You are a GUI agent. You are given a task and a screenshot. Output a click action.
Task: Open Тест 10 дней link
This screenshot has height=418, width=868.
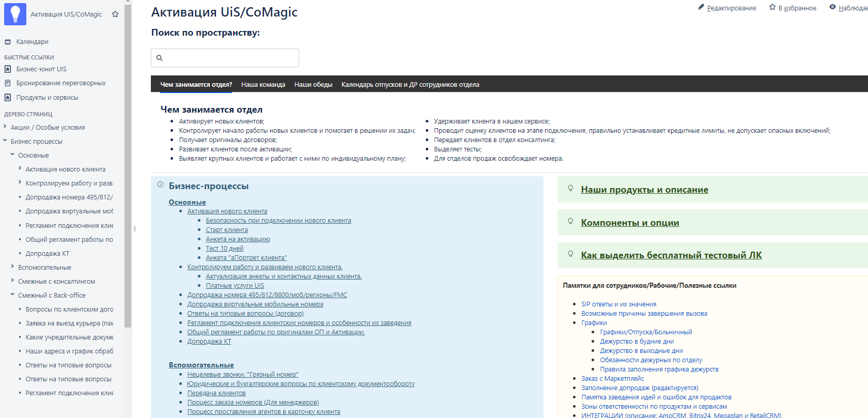pos(225,249)
